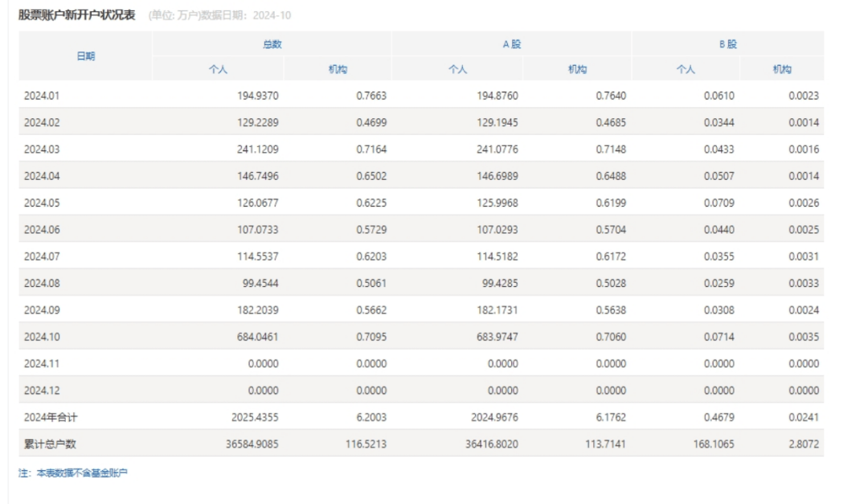Select the 2024.10 date cell
The height and width of the screenshot is (504, 868).
click(x=42, y=337)
